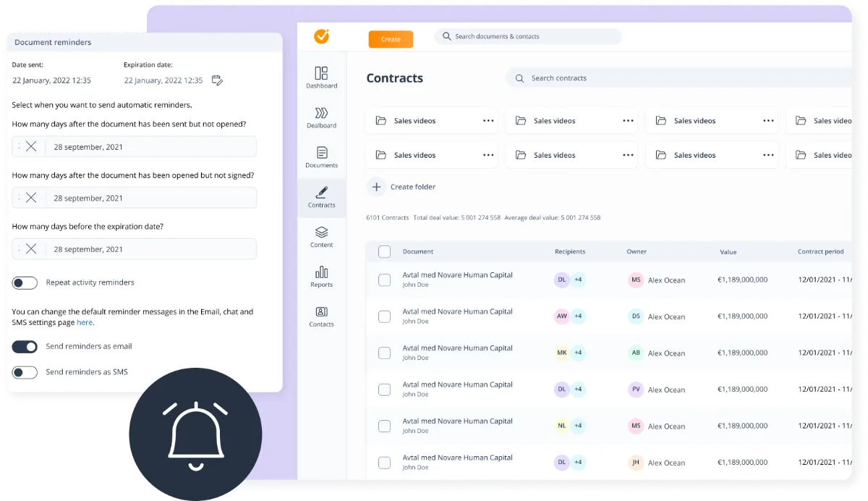Enable Repeat activity reminders
This screenshot has width=868, height=501.
[x=25, y=282]
